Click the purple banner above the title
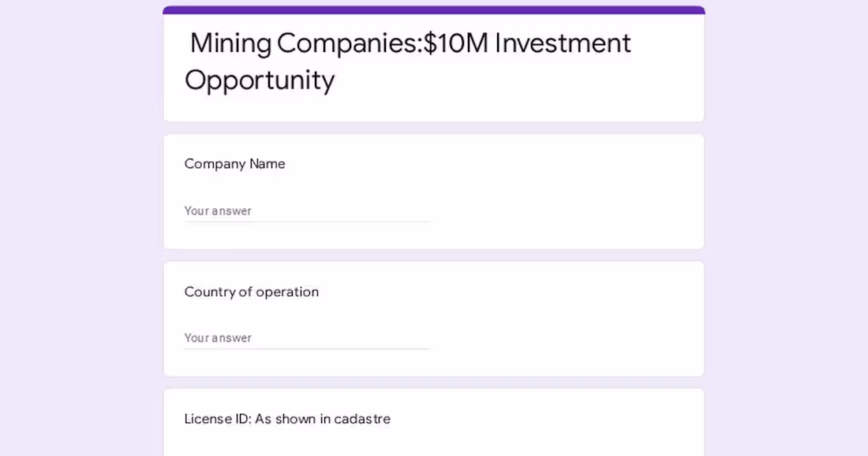Screen dimensions: 868x456 coord(433,9)
